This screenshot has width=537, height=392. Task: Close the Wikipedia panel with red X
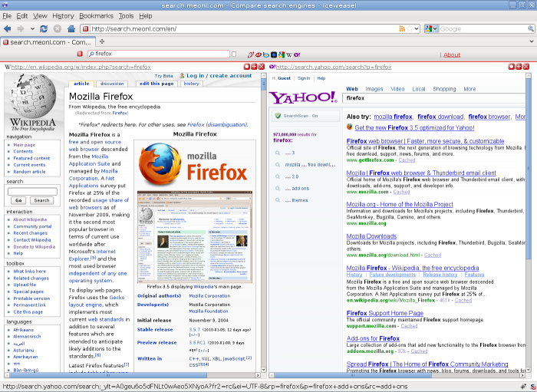(262, 67)
